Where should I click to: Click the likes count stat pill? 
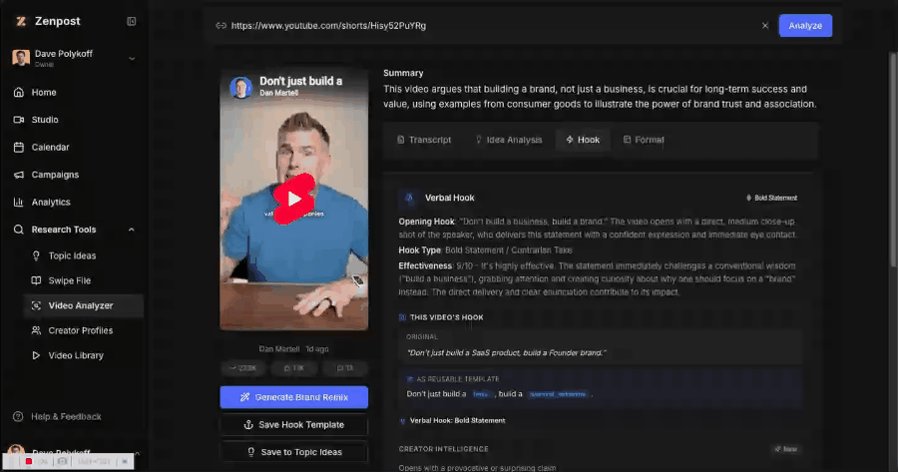click(x=294, y=368)
